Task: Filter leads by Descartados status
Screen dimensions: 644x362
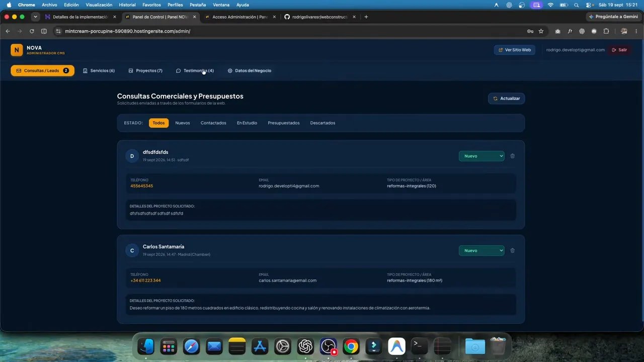Action: (x=323, y=123)
